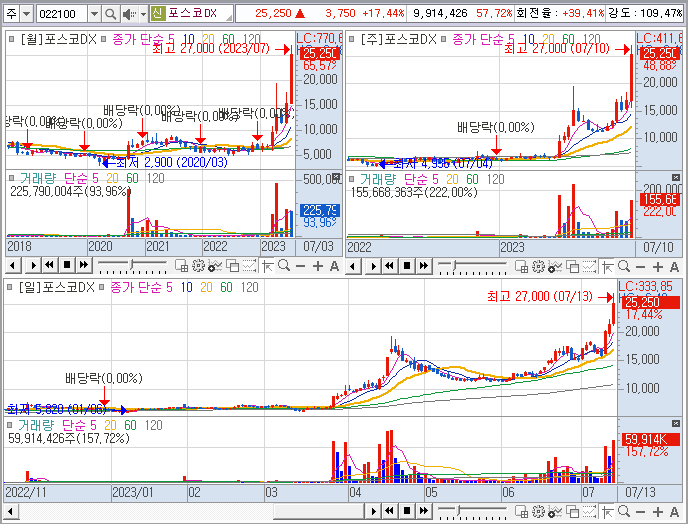Toggle monthly chart crosshair cursor icon
The image size is (688, 524).
tap(268, 266)
